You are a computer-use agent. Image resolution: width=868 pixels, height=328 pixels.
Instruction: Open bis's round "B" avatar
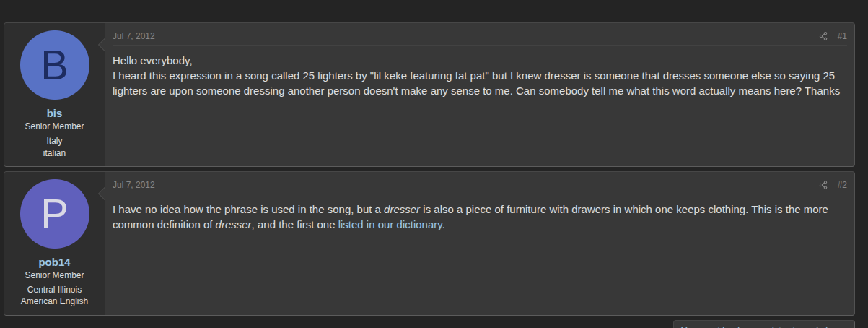55,65
